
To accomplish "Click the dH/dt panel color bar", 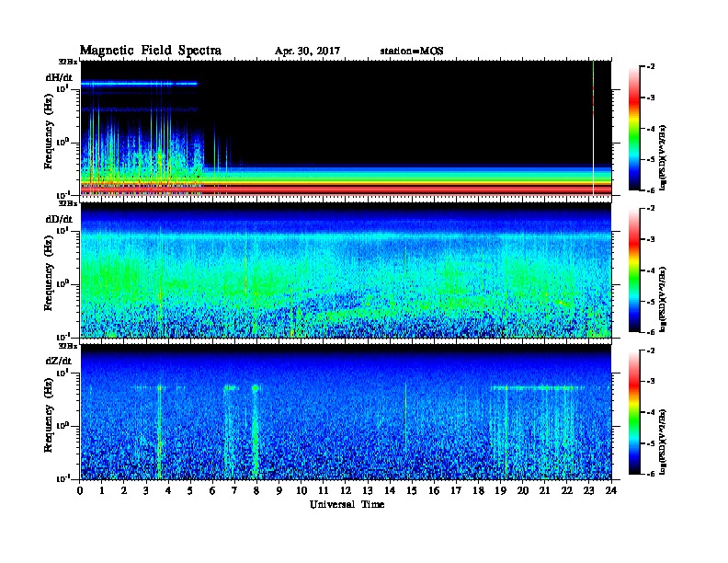I will click(x=634, y=128).
